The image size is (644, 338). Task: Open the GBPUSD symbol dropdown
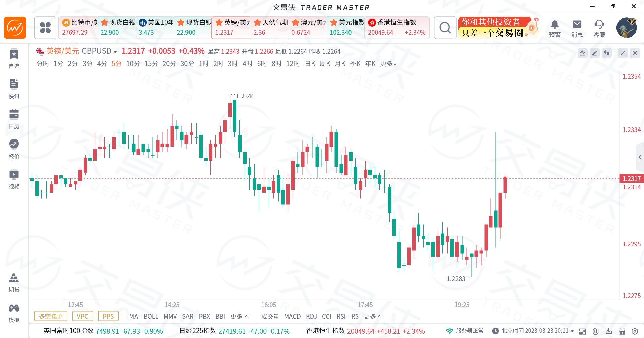pyautogui.click(x=115, y=52)
